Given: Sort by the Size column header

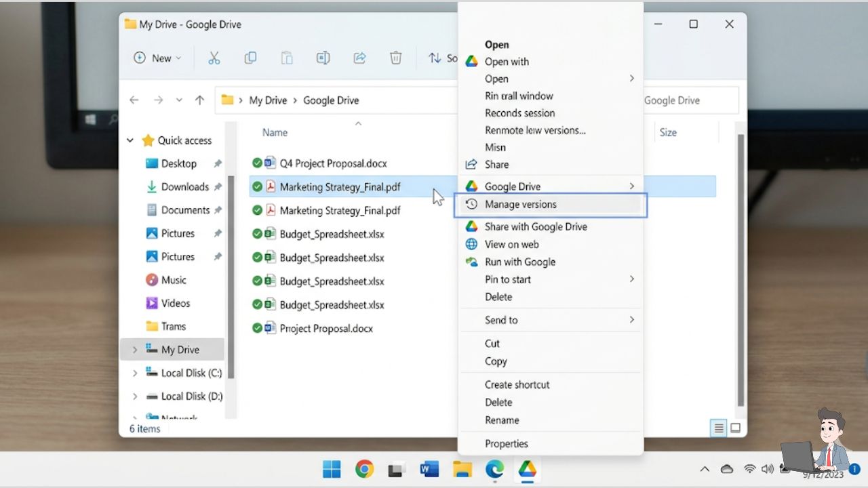Looking at the screenshot, I should point(668,133).
